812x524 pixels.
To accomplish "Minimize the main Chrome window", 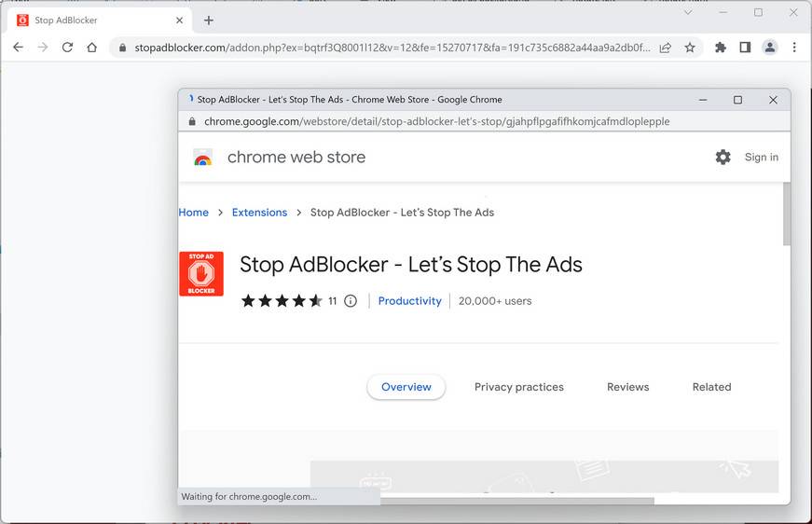I will click(723, 12).
